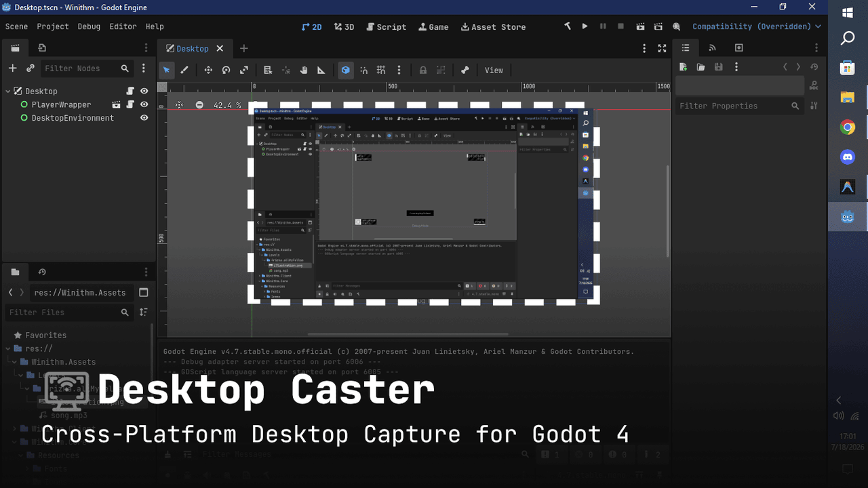This screenshot has height=488, width=868.
Task: Open the Editor menu
Action: click(x=123, y=26)
